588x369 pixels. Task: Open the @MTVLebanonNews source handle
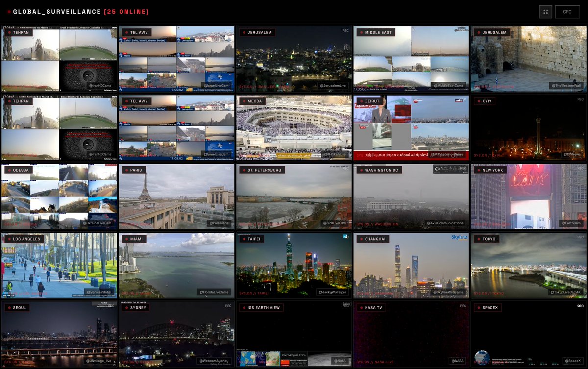(447, 154)
